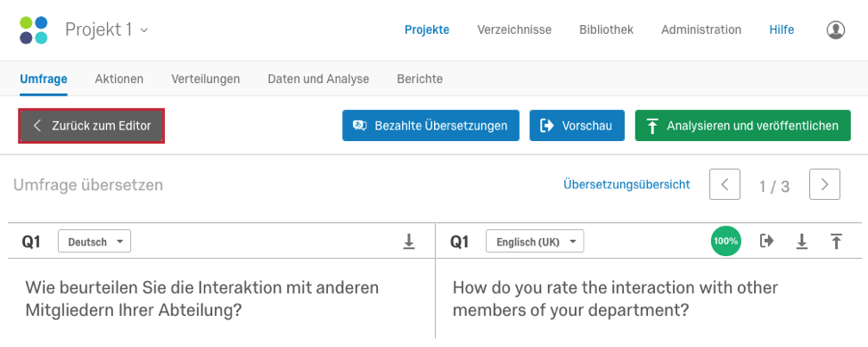This screenshot has width=868, height=347.
Task: Click the export arrow icon beside 100% badge
Action: tap(766, 241)
